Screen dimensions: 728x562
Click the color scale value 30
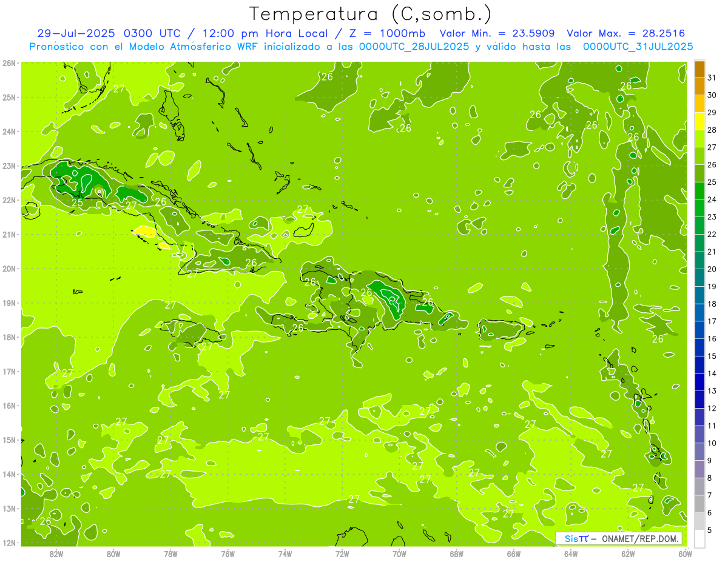click(712, 95)
